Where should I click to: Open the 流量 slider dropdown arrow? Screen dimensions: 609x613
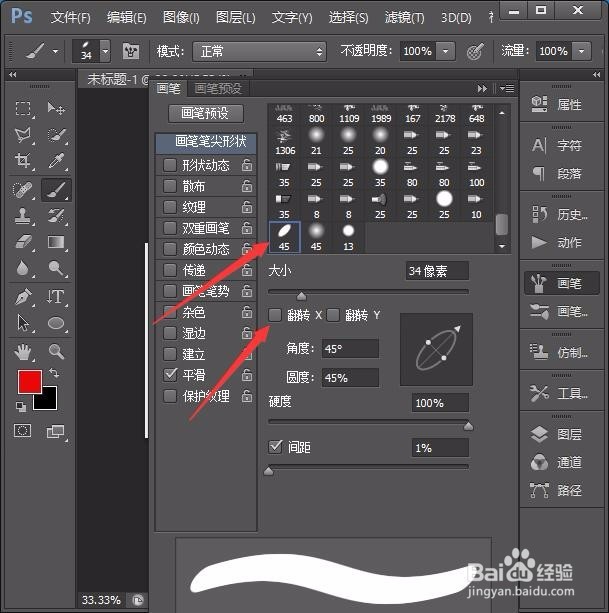(582, 51)
